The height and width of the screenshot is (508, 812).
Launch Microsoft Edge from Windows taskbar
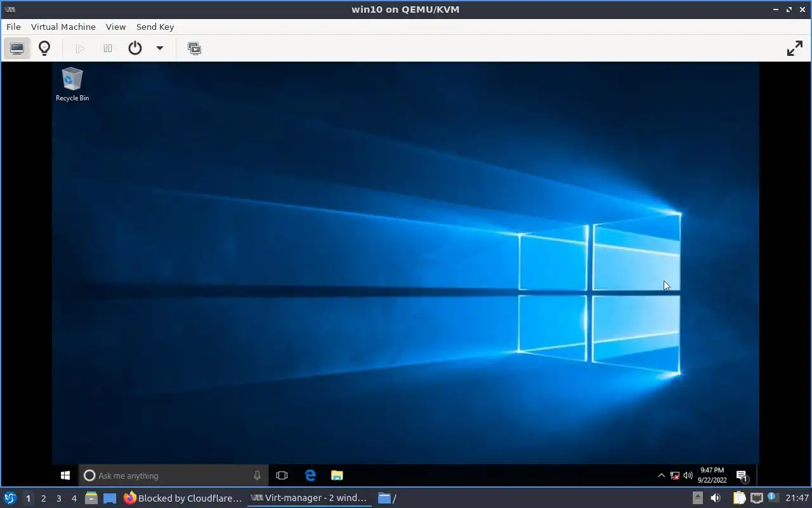(x=310, y=475)
